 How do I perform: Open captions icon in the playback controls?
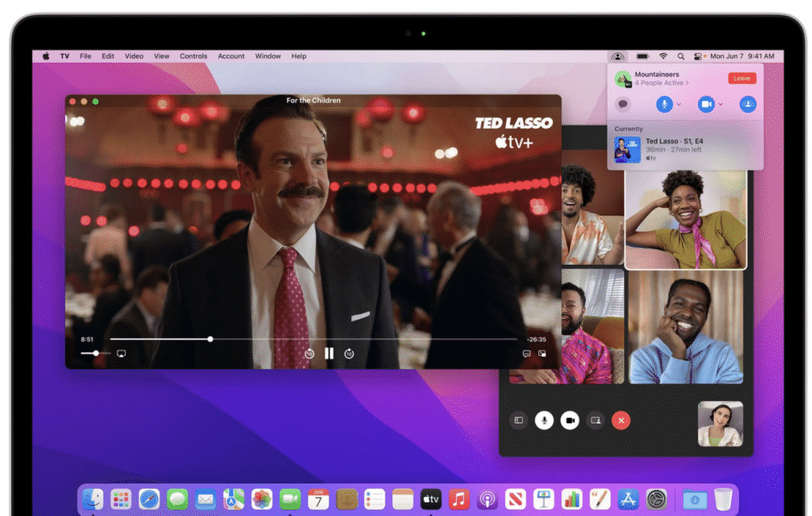tap(527, 354)
